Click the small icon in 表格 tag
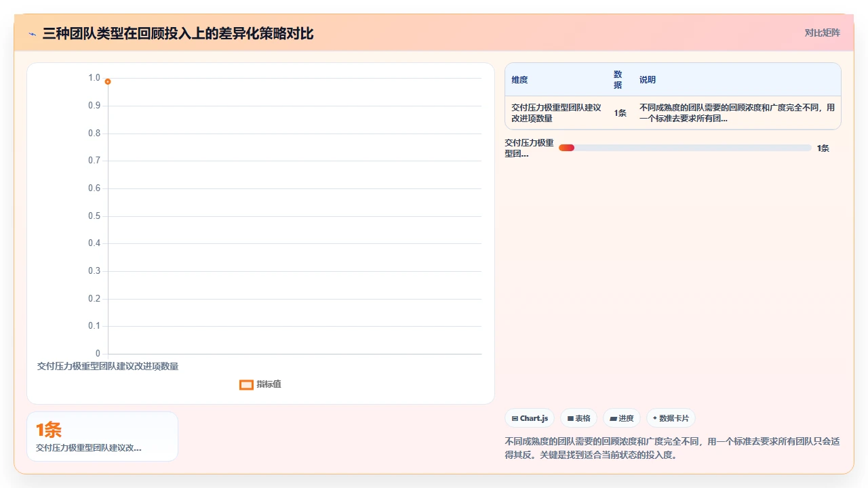 tap(570, 419)
